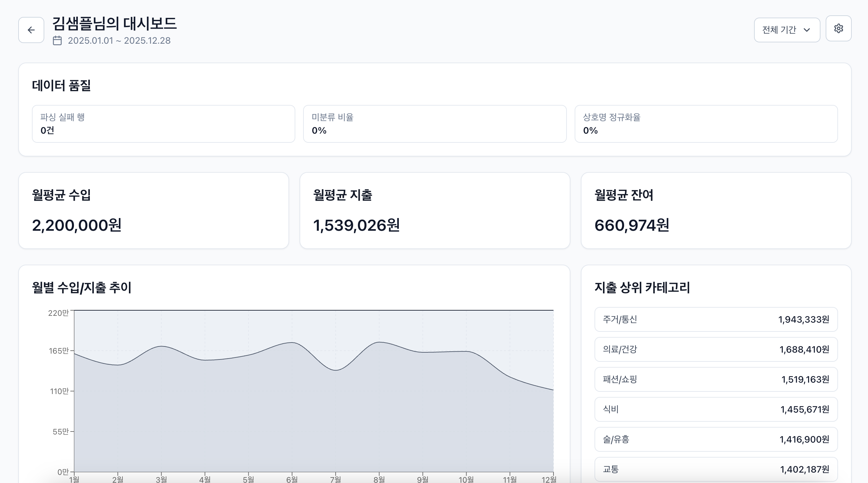868x483 pixels.
Task: Click the 지출 상위 카테고리 heading
Action: point(642,288)
